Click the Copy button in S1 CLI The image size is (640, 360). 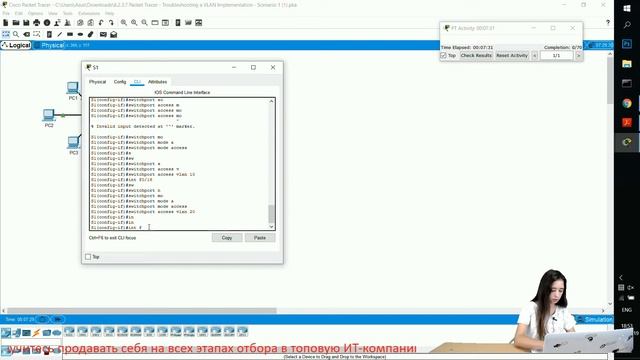[227, 238]
